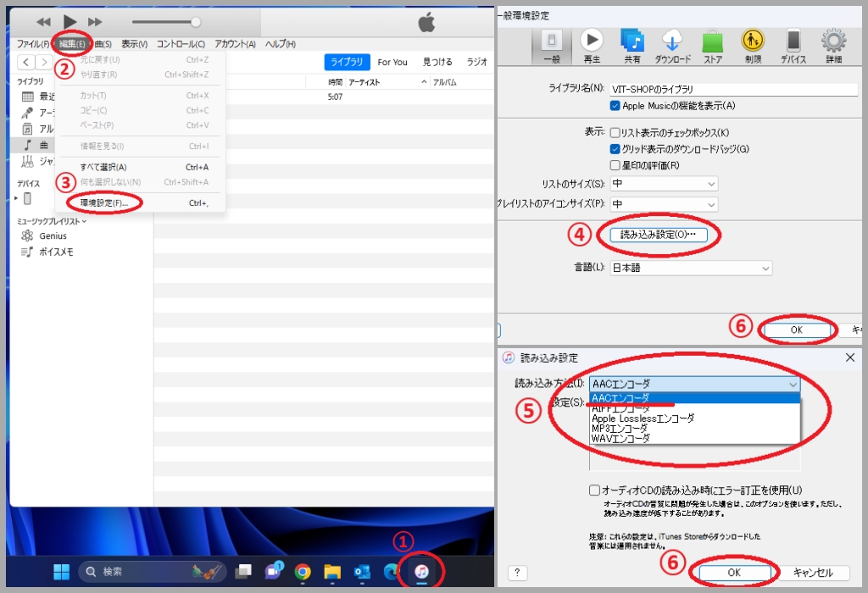The image size is (868, 593).
Task: Switch to the ライブラリ tab
Action: [347, 62]
